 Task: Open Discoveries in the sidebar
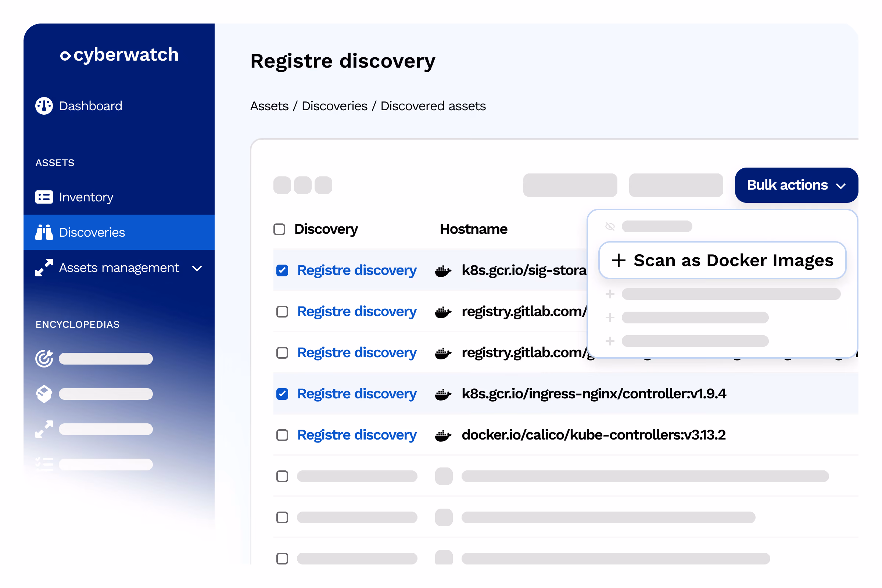[119, 232]
